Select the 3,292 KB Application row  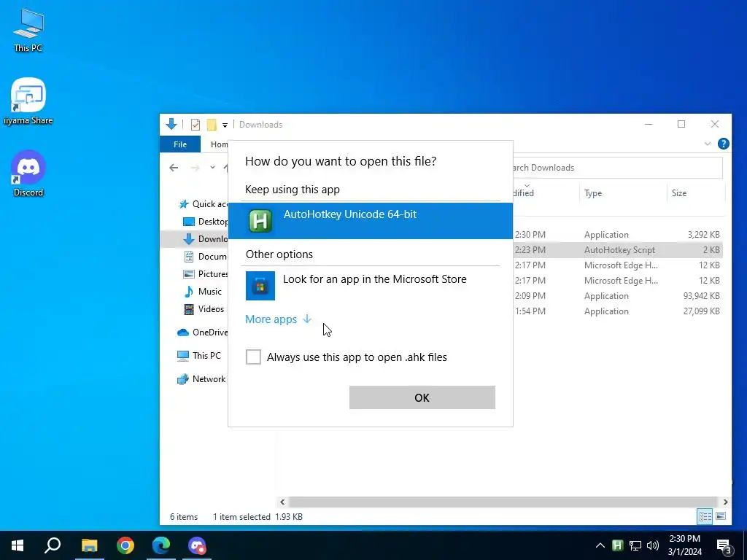coord(619,234)
